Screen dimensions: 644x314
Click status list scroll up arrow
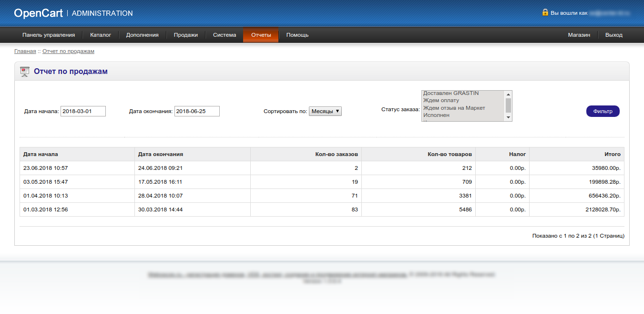coord(508,94)
